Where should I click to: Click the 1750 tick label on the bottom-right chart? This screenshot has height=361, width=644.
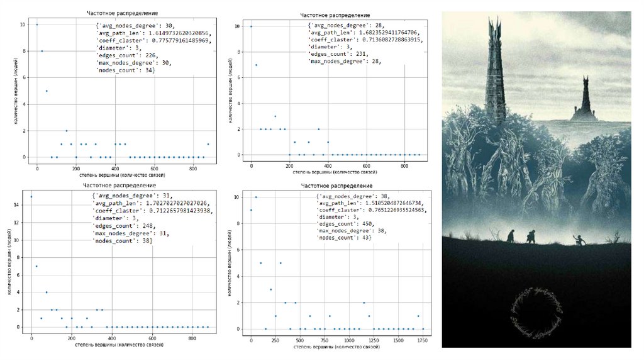click(423, 340)
